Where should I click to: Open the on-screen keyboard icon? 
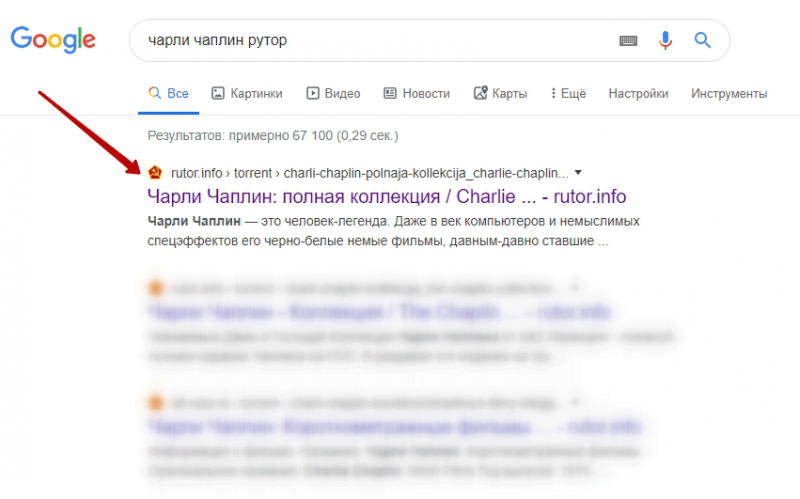(628, 40)
